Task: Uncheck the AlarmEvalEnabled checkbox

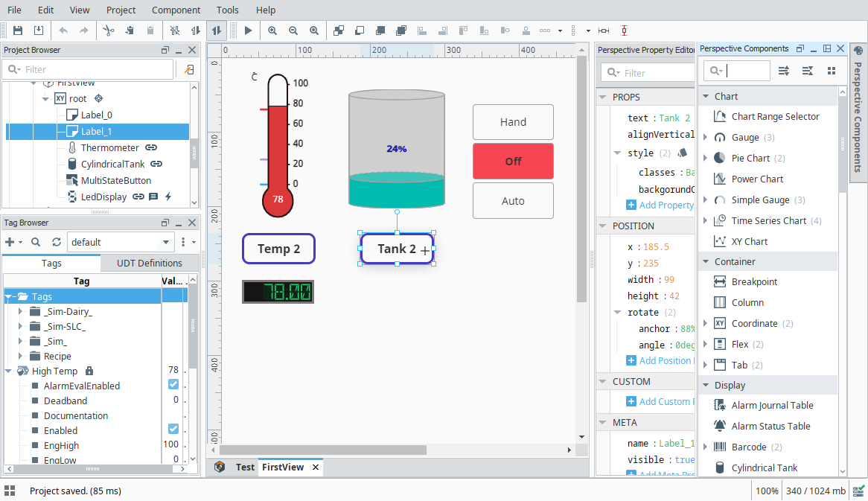Action: 173,385
